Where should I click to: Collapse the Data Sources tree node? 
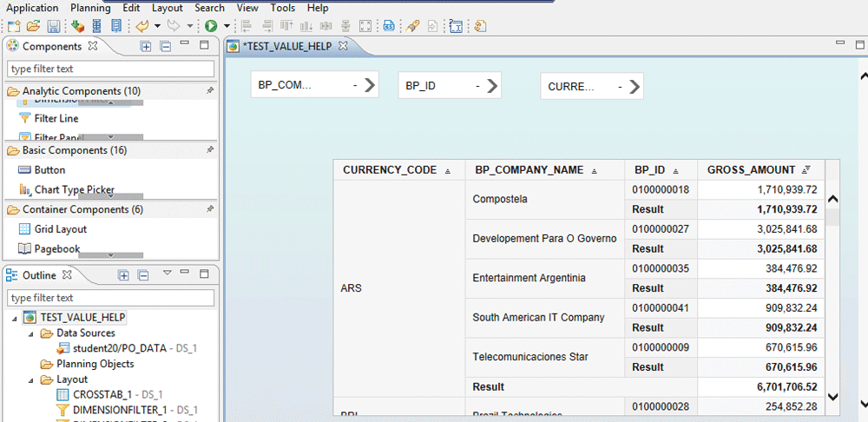tap(31, 333)
